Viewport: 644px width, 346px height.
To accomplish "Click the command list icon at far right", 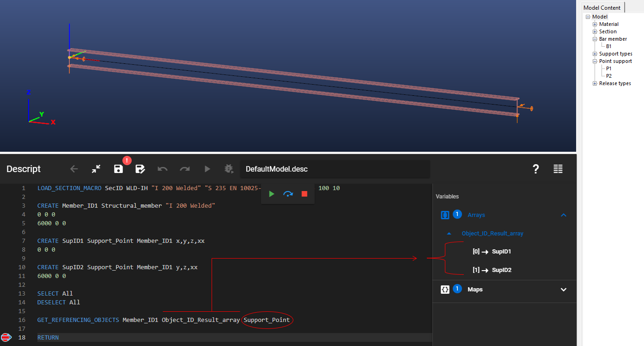I will coord(558,169).
